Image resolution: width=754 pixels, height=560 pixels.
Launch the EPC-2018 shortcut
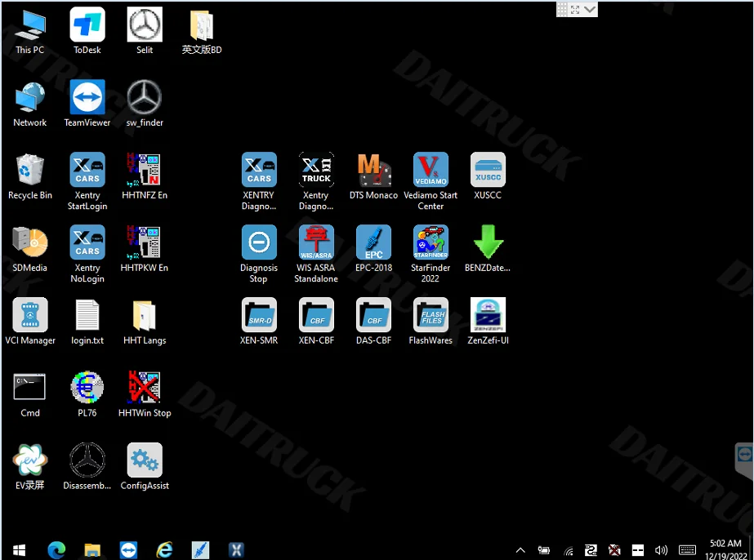coord(373,248)
